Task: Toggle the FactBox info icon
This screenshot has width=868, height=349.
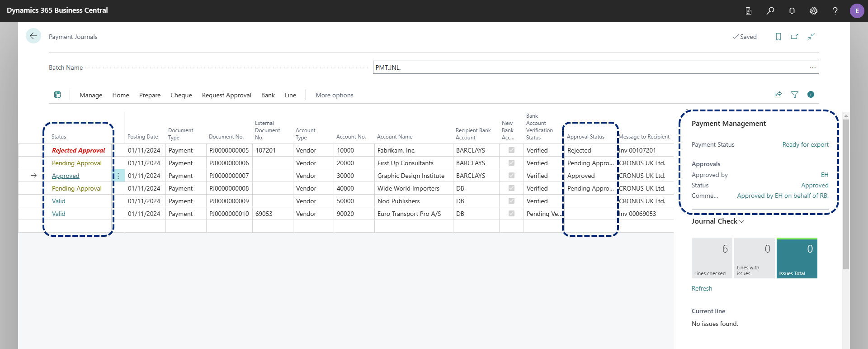Action: 811,95
